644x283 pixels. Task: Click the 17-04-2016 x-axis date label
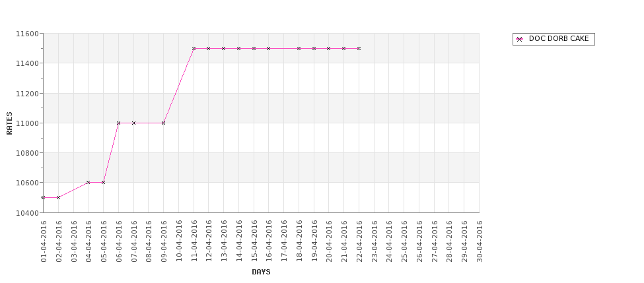pyautogui.click(x=284, y=241)
